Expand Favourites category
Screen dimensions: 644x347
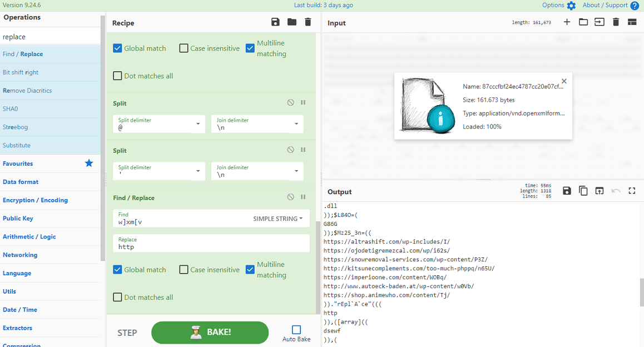coord(50,163)
